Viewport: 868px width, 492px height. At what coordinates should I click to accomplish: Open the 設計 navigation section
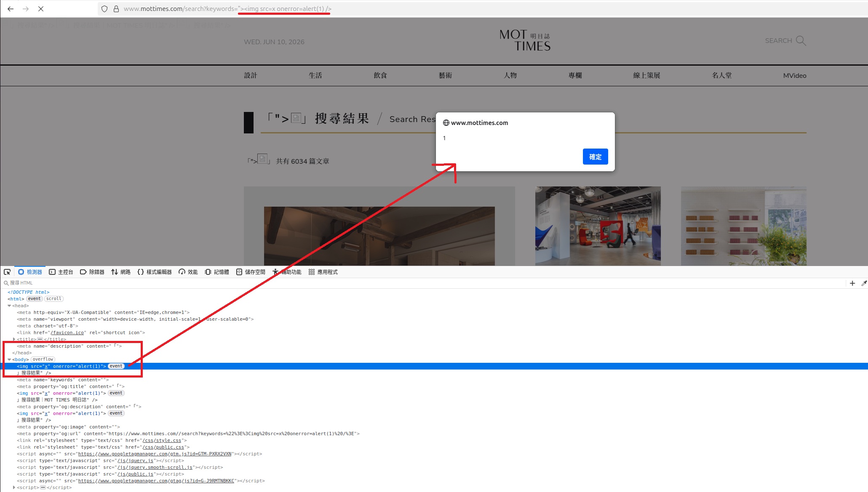tap(251, 75)
